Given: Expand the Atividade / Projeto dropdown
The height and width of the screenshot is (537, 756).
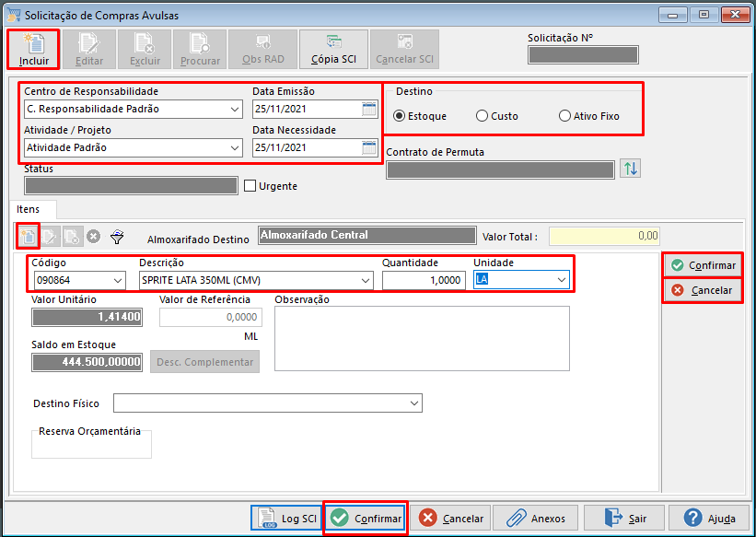Looking at the screenshot, I should pos(235,147).
